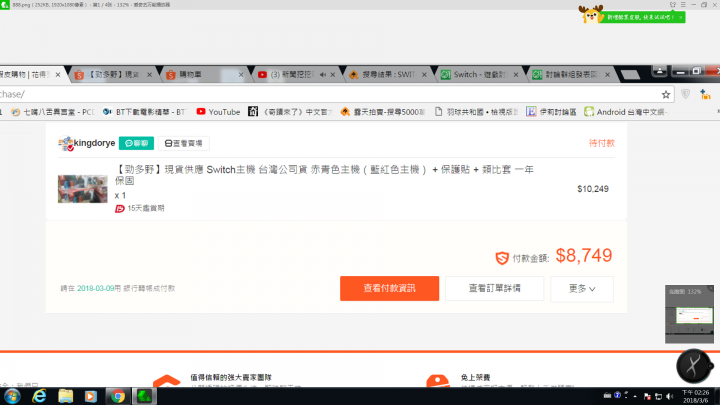Click the 查看付款資訊 orange button

389,288
